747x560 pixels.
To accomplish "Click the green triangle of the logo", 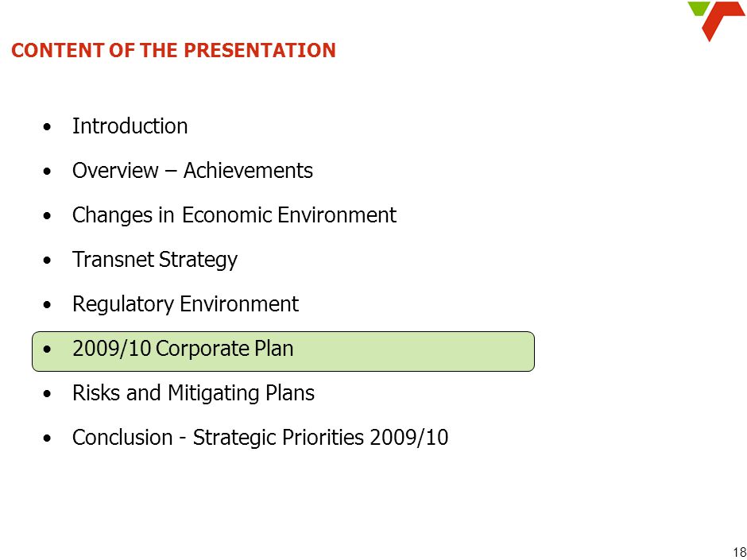I will coord(699,8).
